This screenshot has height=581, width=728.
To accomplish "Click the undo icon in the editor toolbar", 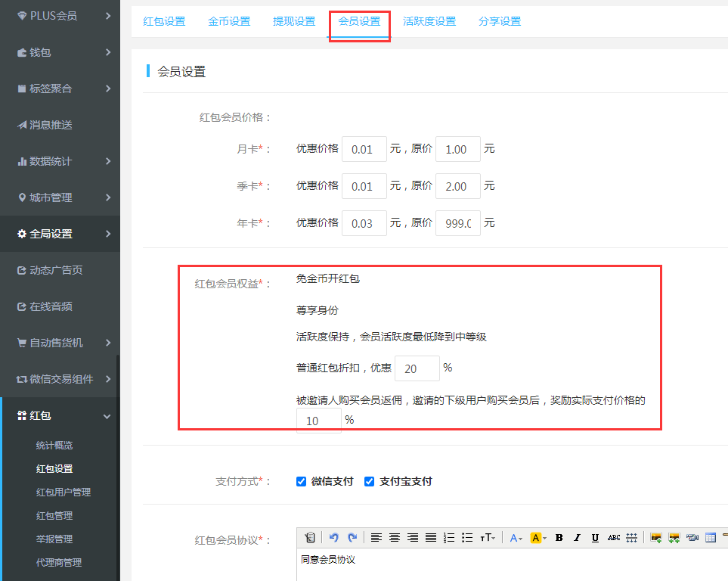I will [x=334, y=538].
